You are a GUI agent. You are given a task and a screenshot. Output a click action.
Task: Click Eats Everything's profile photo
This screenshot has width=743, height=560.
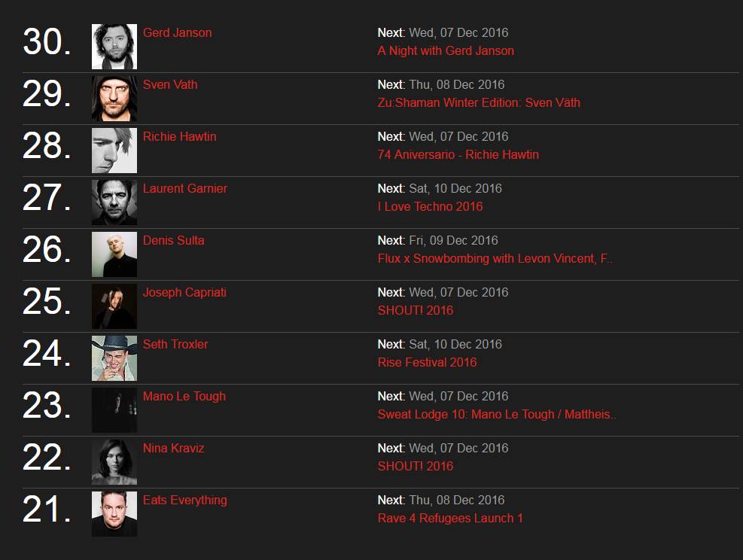114,514
